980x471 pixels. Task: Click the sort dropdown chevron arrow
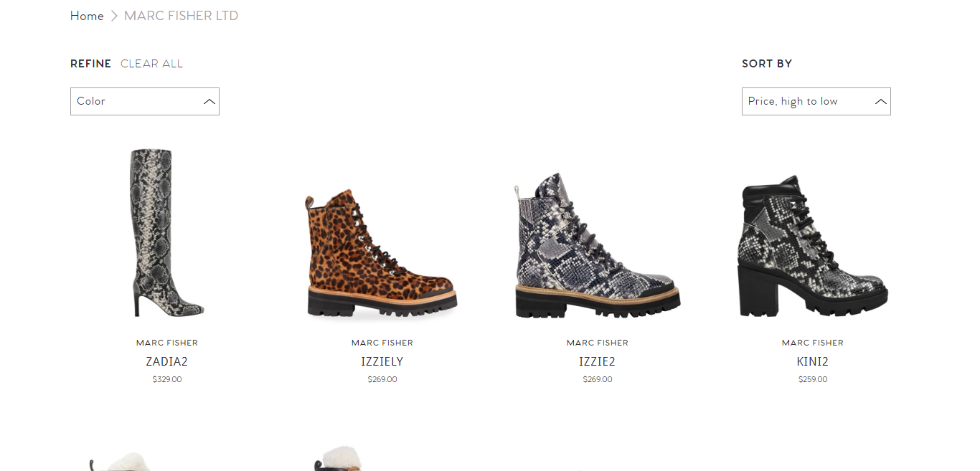pyautogui.click(x=881, y=102)
